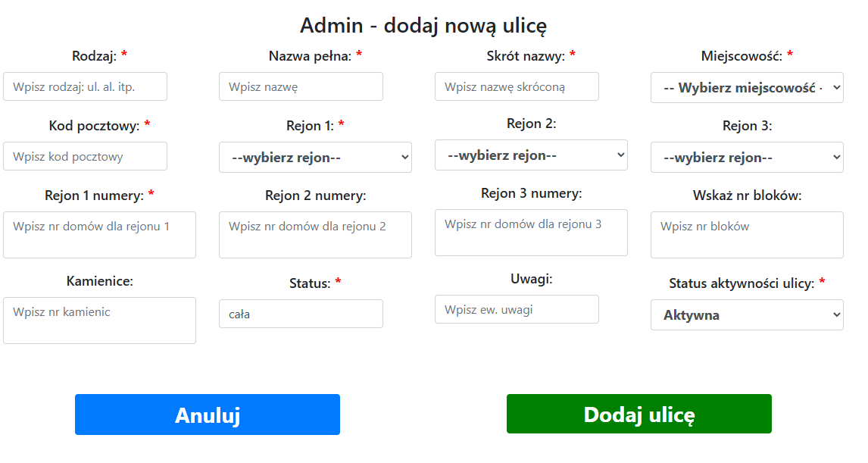
Task: Expand the Rejon 2 dropdown
Action: [531, 155]
